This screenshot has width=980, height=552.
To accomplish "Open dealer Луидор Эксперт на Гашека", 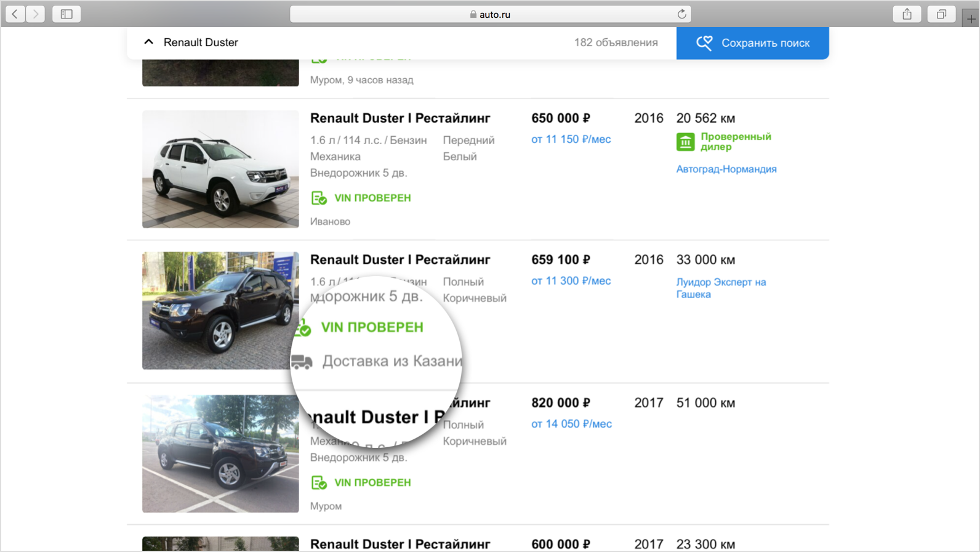I will pyautogui.click(x=721, y=288).
